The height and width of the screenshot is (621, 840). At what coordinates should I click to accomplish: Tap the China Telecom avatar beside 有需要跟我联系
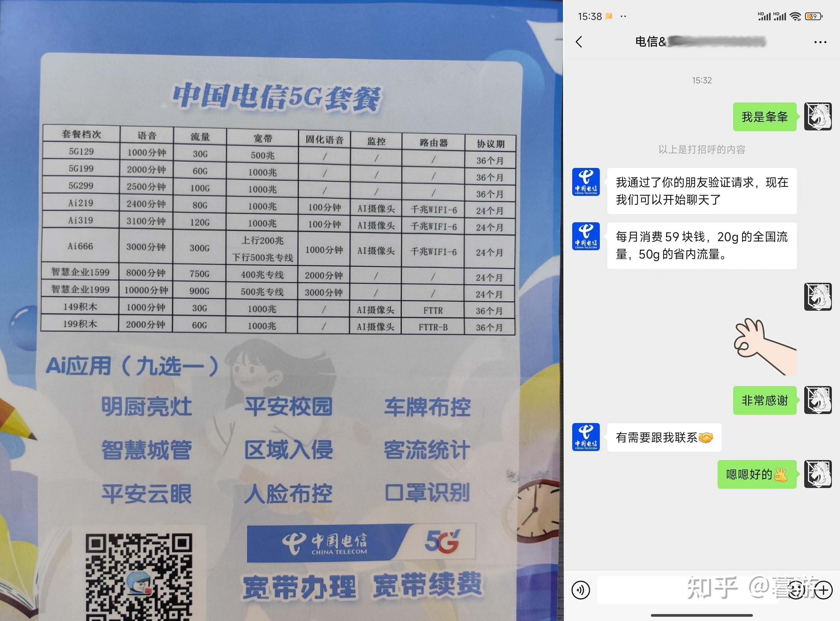[x=586, y=437]
